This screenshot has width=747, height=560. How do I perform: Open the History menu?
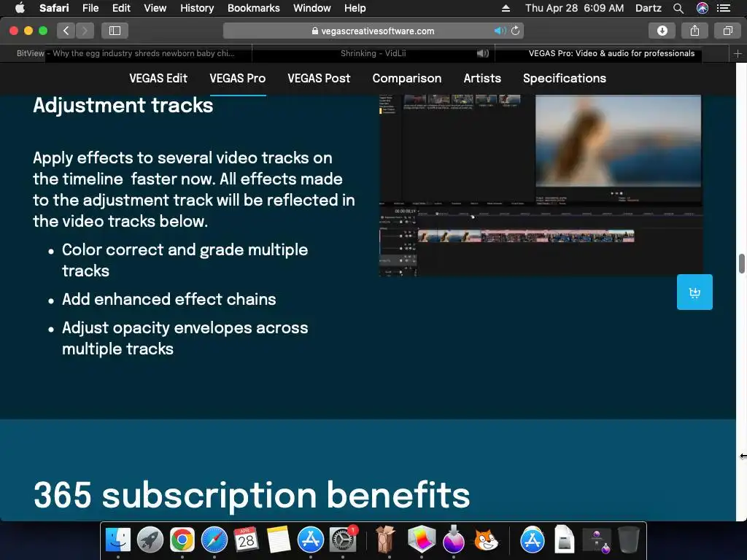click(197, 8)
